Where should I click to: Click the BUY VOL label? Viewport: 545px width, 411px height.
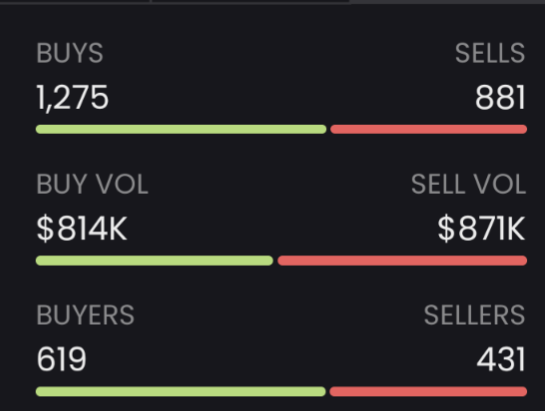(92, 184)
